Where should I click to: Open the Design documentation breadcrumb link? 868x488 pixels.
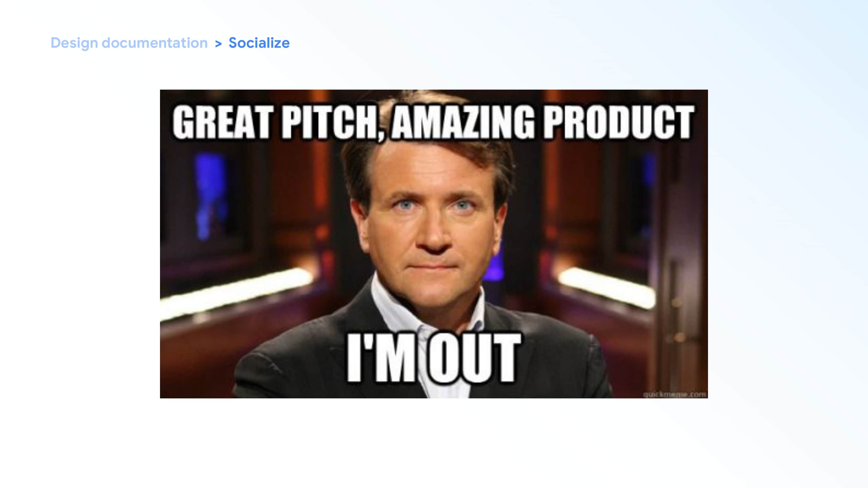click(129, 43)
